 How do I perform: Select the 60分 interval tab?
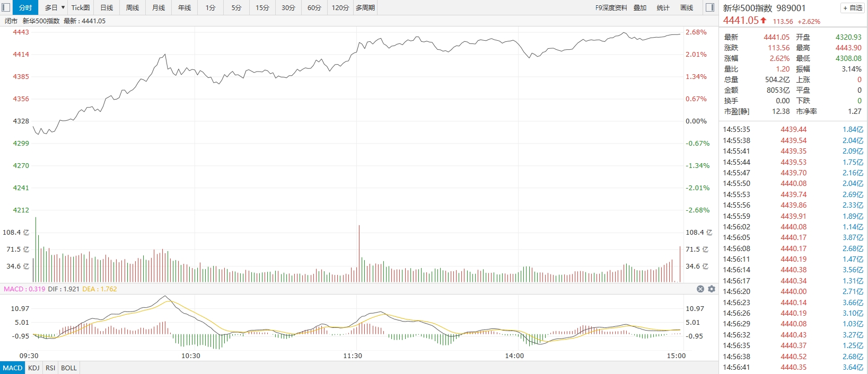(314, 7)
